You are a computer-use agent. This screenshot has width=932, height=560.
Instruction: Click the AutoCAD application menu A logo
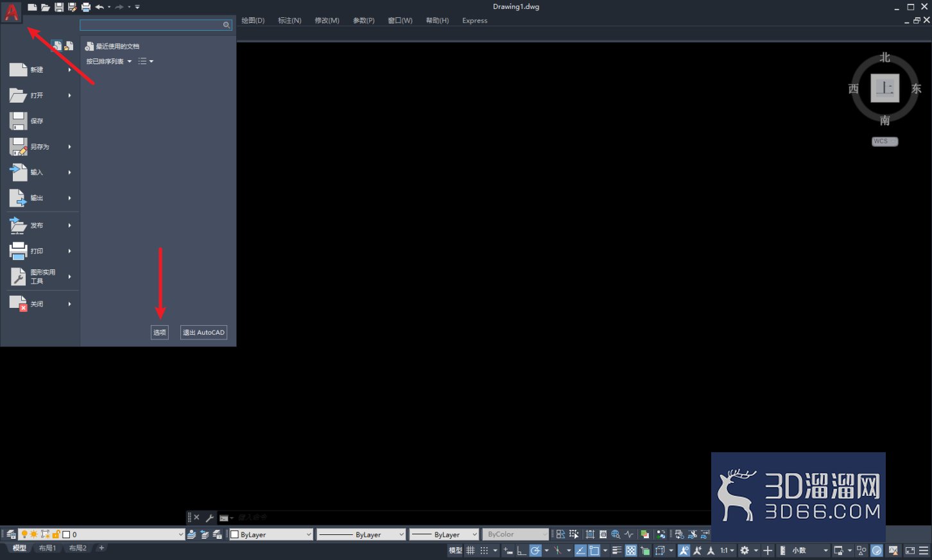point(12,12)
